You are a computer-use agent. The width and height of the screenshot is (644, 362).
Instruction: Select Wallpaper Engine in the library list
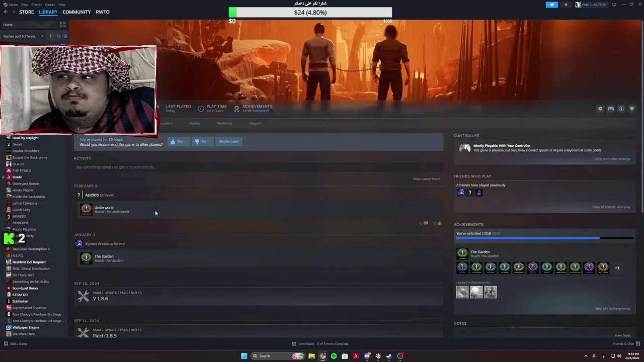pyautogui.click(x=26, y=327)
